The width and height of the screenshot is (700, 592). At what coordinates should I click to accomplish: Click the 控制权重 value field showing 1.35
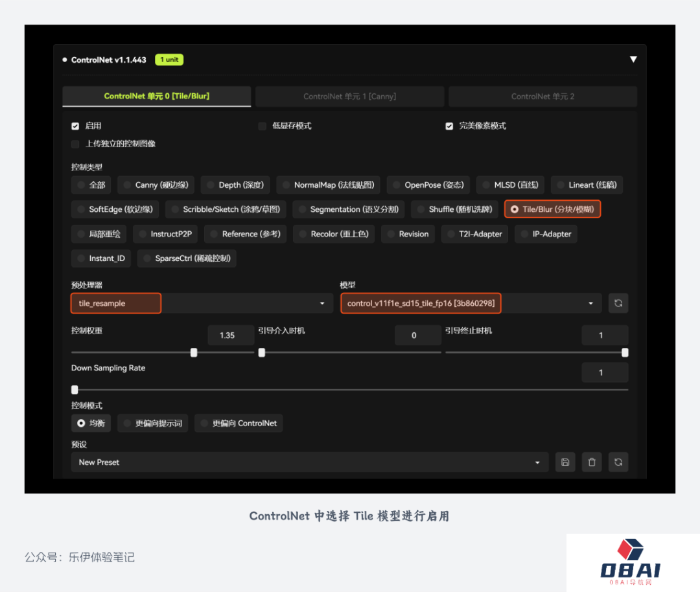coord(231,336)
